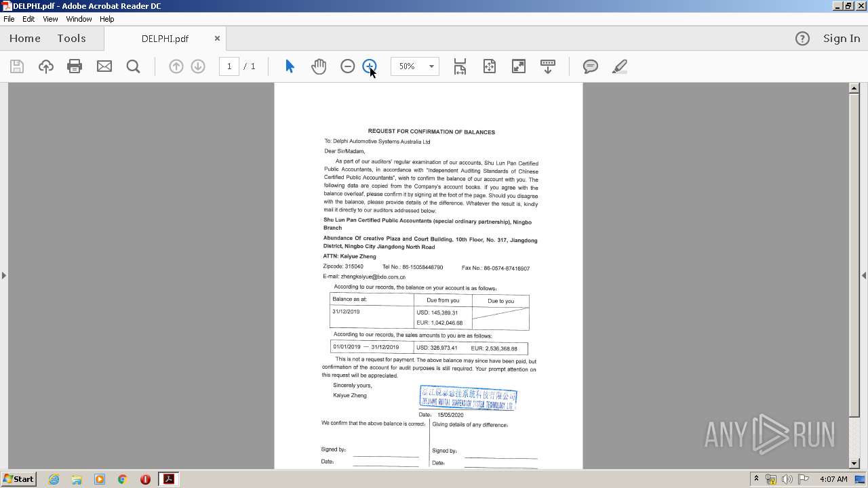Click the company stamp on the page
868x488 pixels.
tap(469, 397)
